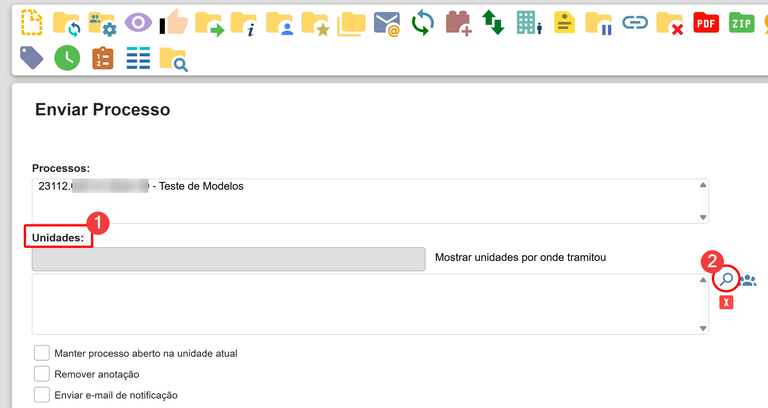Click the folder with gear and people icon
Screen dimensions: 768x408
pos(102,24)
